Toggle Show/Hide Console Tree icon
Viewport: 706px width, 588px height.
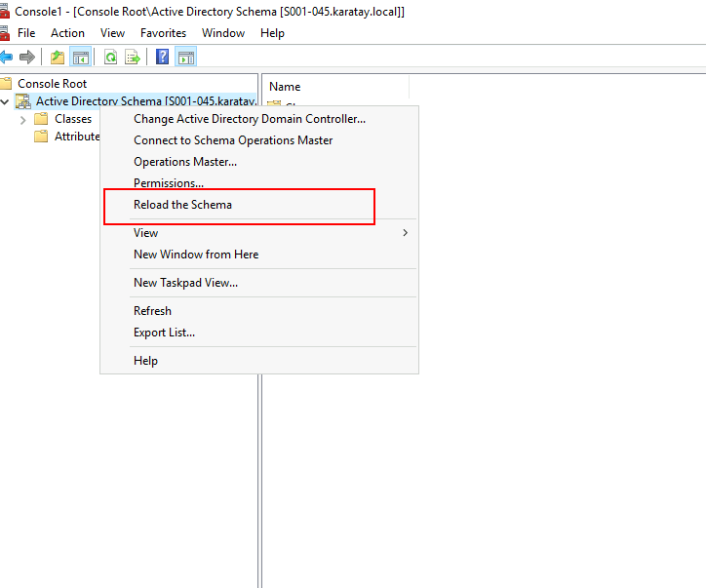81,58
